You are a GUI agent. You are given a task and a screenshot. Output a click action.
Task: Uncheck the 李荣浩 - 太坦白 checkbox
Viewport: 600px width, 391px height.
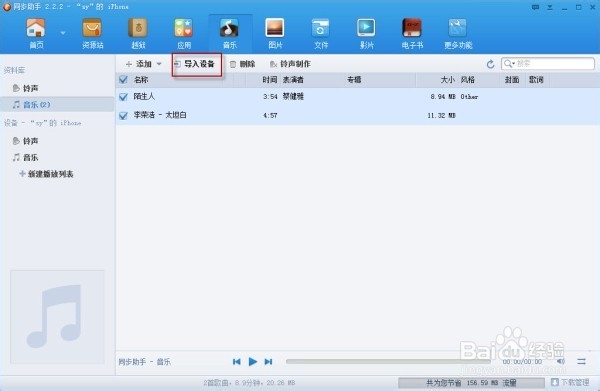pyautogui.click(x=123, y=115)
